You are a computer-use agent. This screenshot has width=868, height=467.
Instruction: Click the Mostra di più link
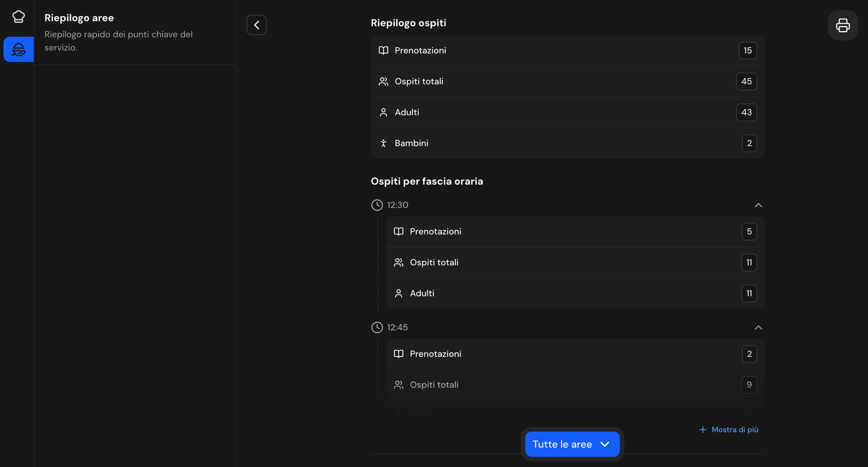(x=729, y=430)
